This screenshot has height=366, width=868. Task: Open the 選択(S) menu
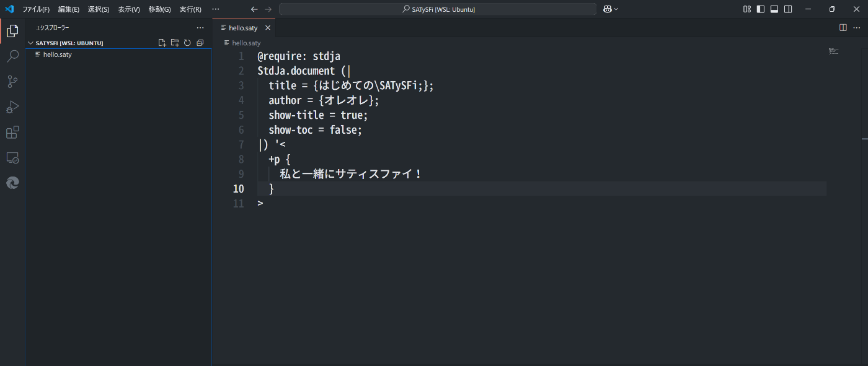pos(99,9)
